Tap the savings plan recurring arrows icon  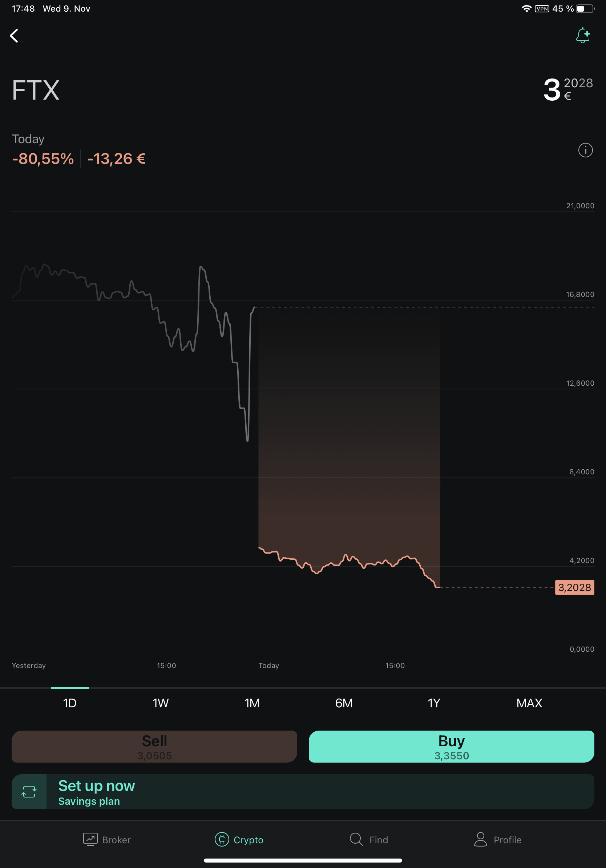(29, 791)
